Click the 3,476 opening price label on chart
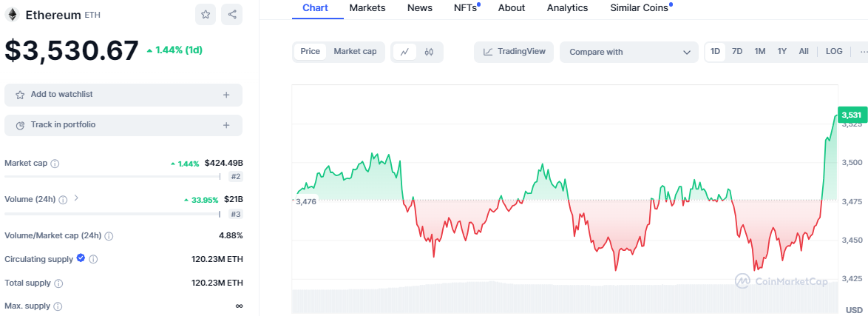 [x=306, y=201]
